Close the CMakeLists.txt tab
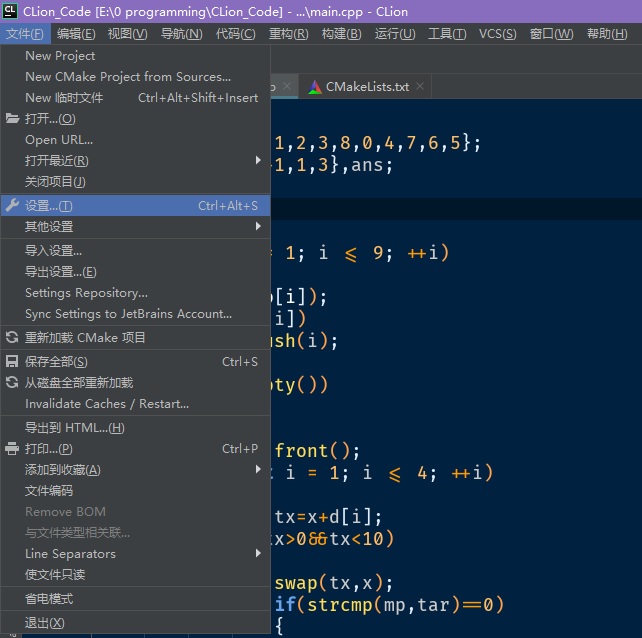Image resolution: width=642 pixels, height=638 pixels. [420, 86]
